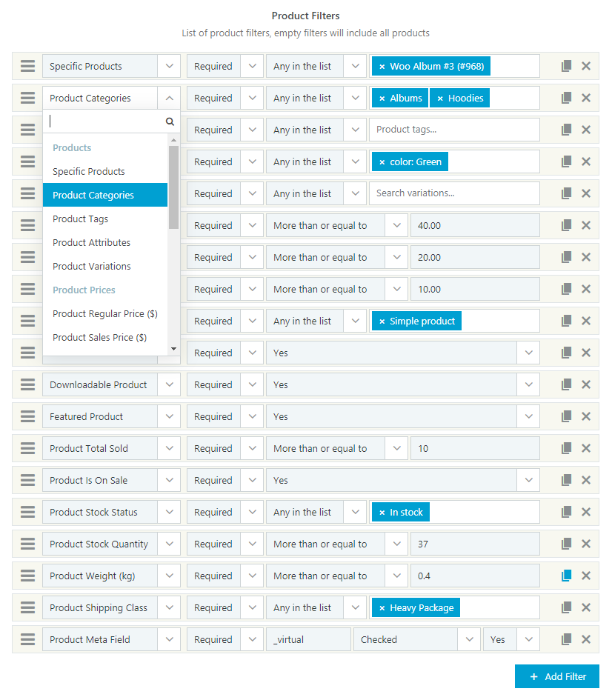Remove the Heavy Package shipping class tag
Image resolution: width=612 pixels, height=700 pixels.
coord(382,608)
